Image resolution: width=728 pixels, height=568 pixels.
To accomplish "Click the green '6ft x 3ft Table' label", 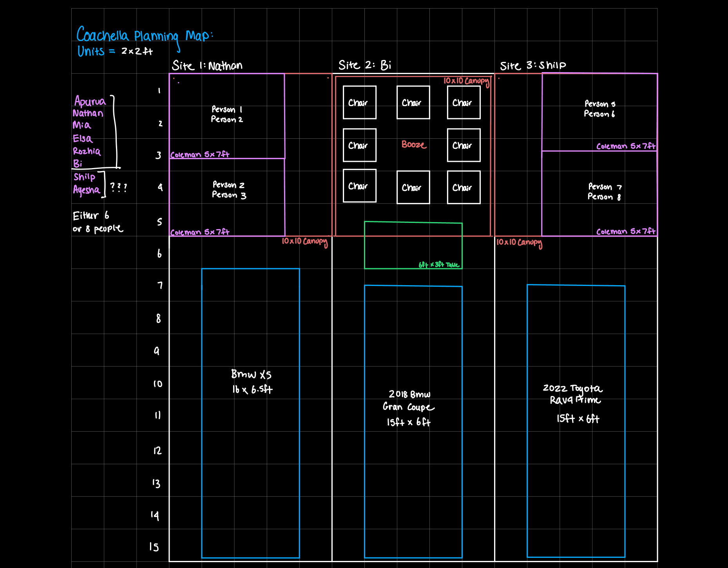I will point(439,265).
